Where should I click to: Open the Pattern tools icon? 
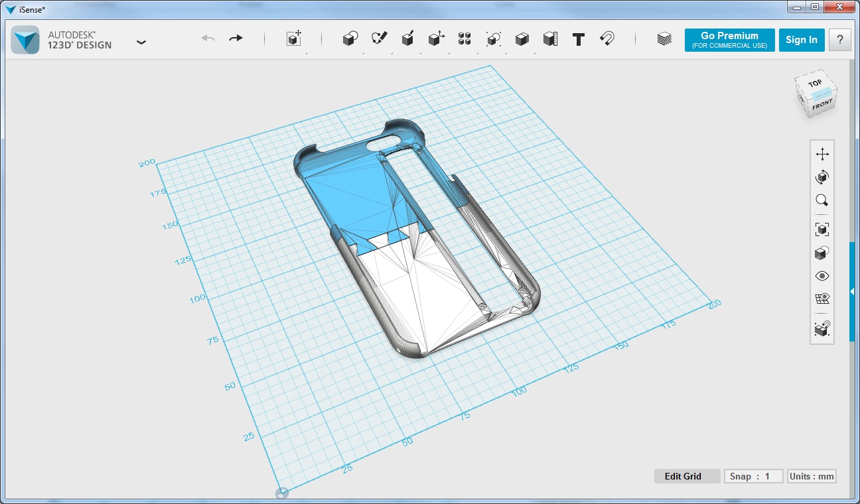tap(465, 38)
